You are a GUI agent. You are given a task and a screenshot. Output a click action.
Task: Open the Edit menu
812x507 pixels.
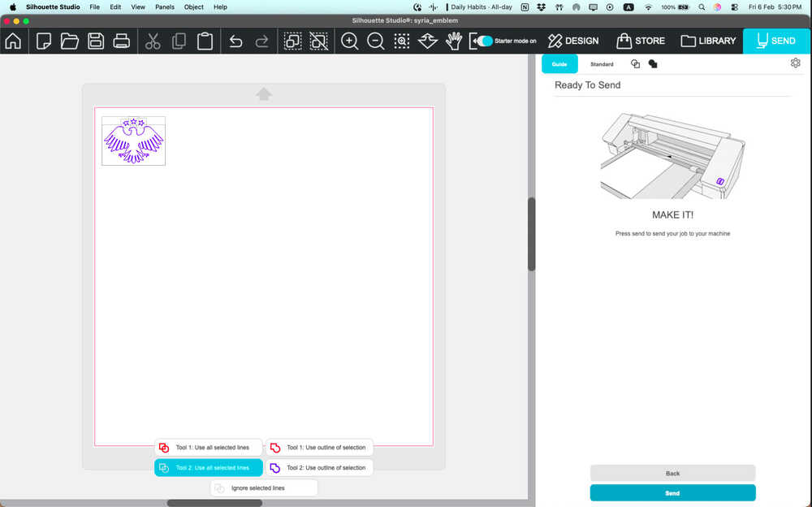115,7
